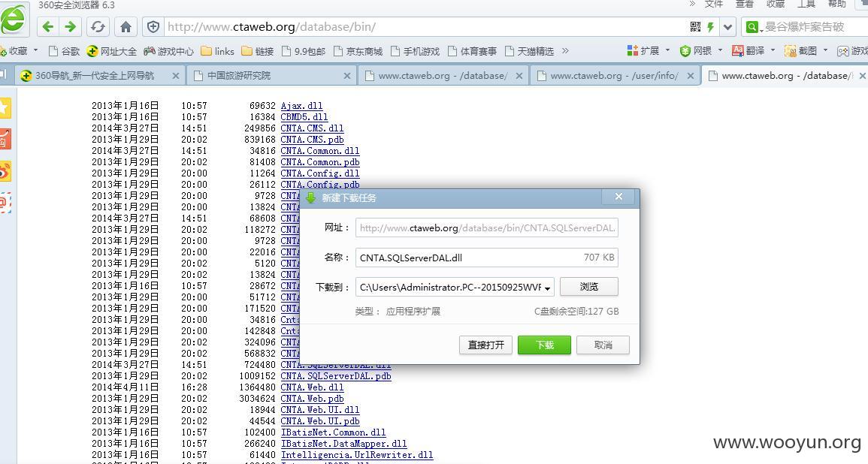Click the 直接打开 button
The width and height of the screenshot is (868, 464).
tap(485, 345)
